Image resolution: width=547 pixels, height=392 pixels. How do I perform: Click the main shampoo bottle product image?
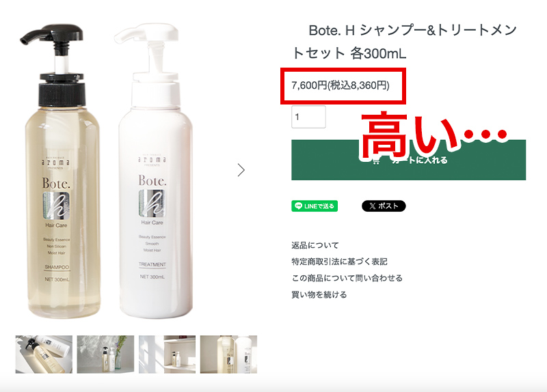coord(57,171)
